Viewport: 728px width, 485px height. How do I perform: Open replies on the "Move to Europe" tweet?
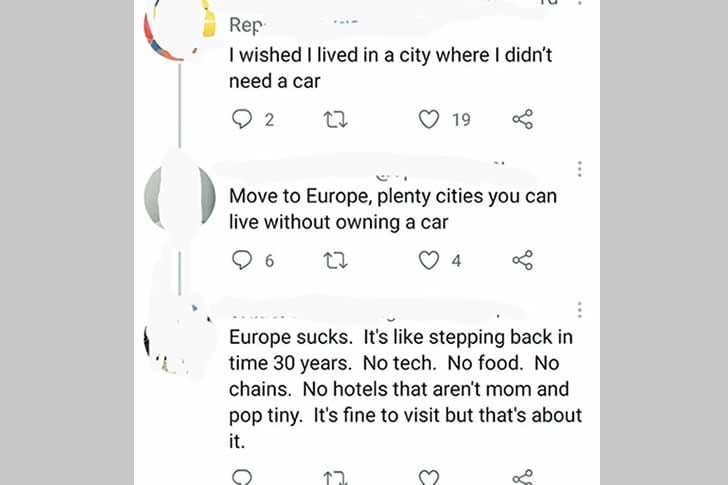coord(243,261)
